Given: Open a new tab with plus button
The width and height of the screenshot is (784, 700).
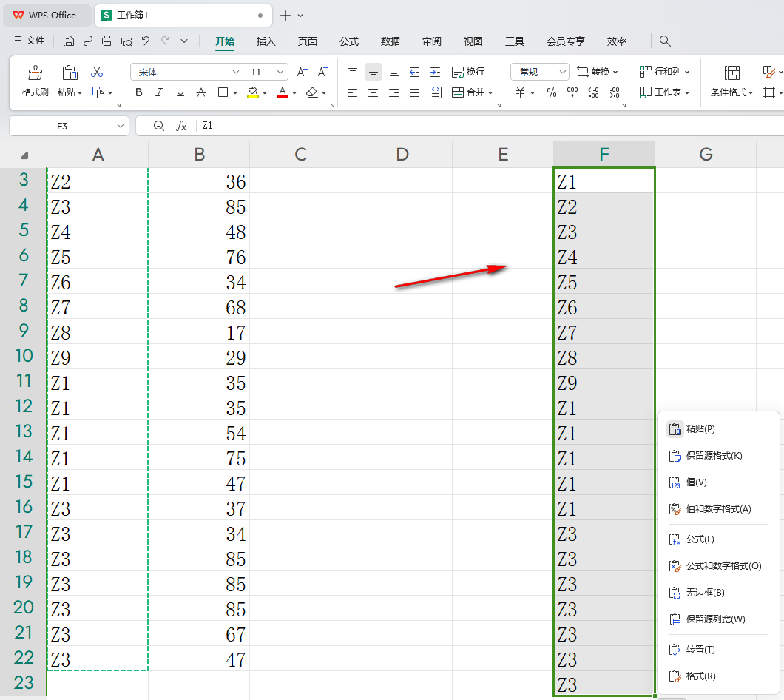Looking at the screenshot, I should 285,16.
